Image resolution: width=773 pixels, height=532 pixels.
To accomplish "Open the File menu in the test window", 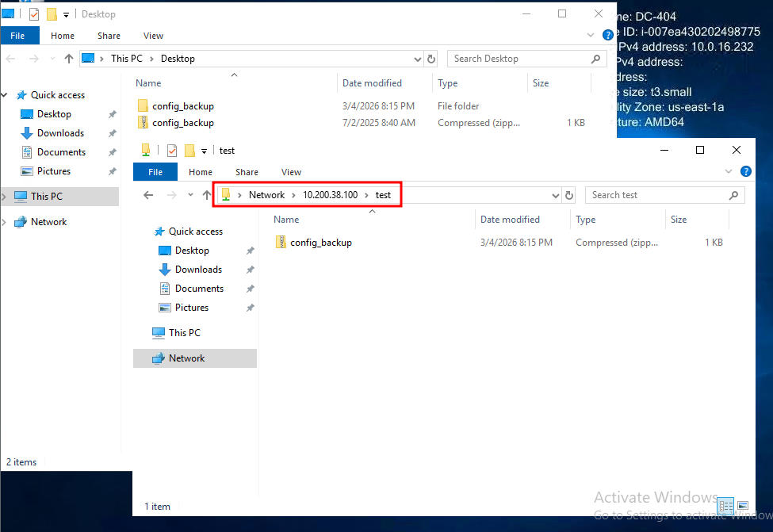I will click(155, 172).
